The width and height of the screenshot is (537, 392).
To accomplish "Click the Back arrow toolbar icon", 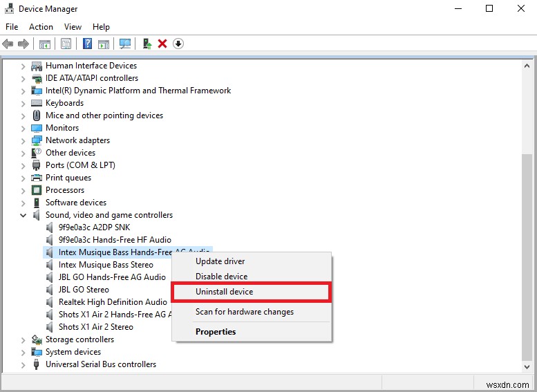I will point(8,44).
